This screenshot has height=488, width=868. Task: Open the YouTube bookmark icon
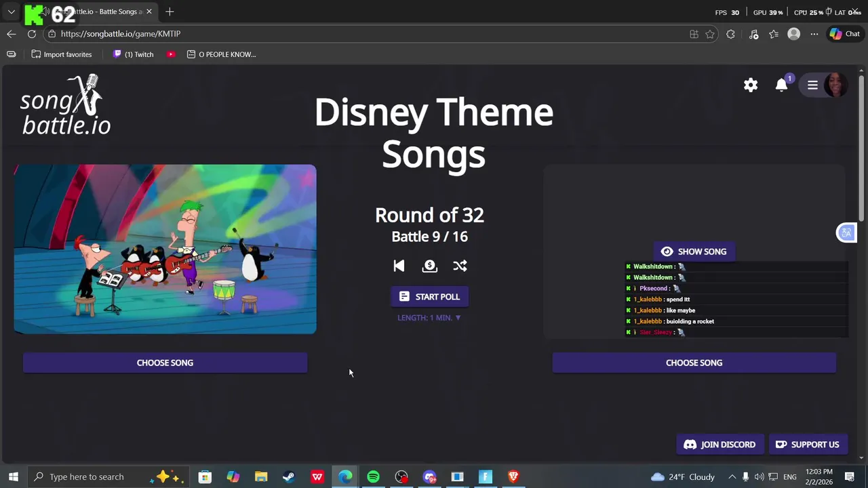[171, 54]
